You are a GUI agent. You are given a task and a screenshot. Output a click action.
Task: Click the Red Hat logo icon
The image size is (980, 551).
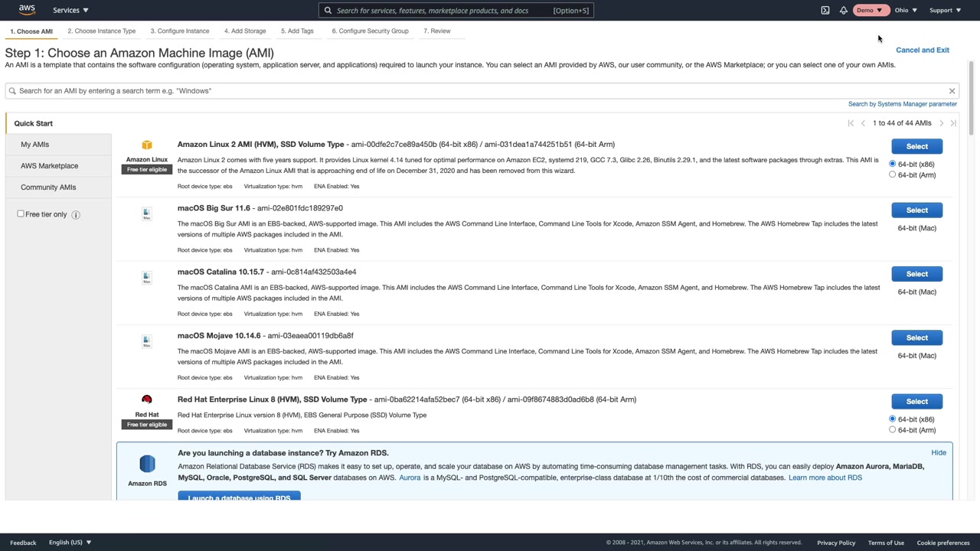[x=147, y=399]
